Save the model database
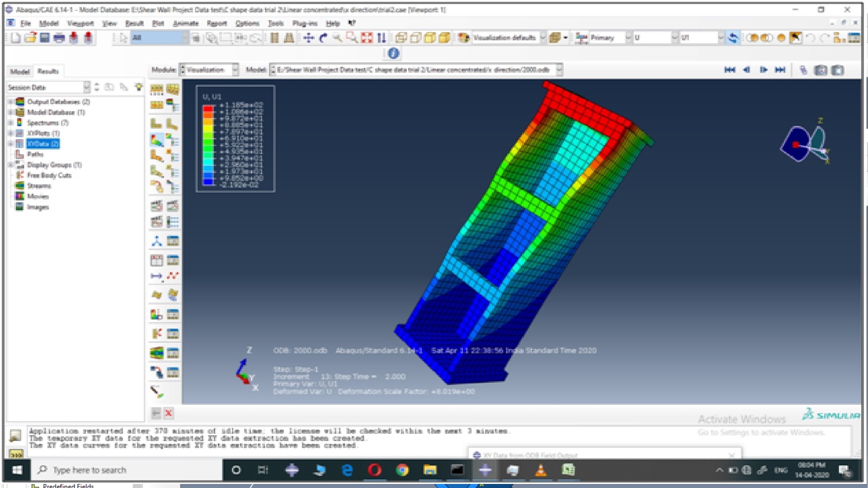 pyautogui.click(x=44, y=38)
